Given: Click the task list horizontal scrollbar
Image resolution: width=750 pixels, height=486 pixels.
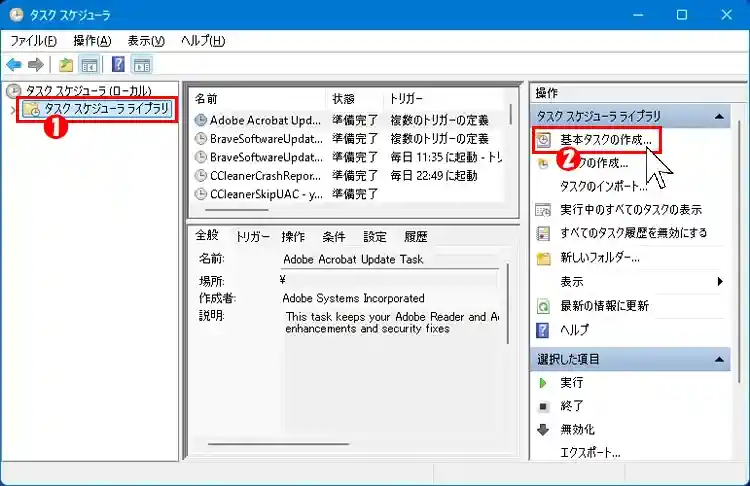Looking at the screenshot, I should pyautogui.click(x=237, y=210).
